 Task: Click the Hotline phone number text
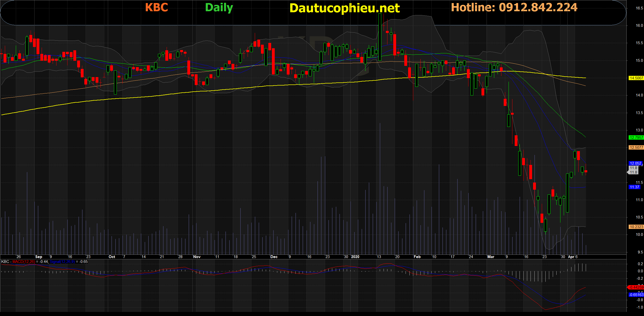click(514, 7)
